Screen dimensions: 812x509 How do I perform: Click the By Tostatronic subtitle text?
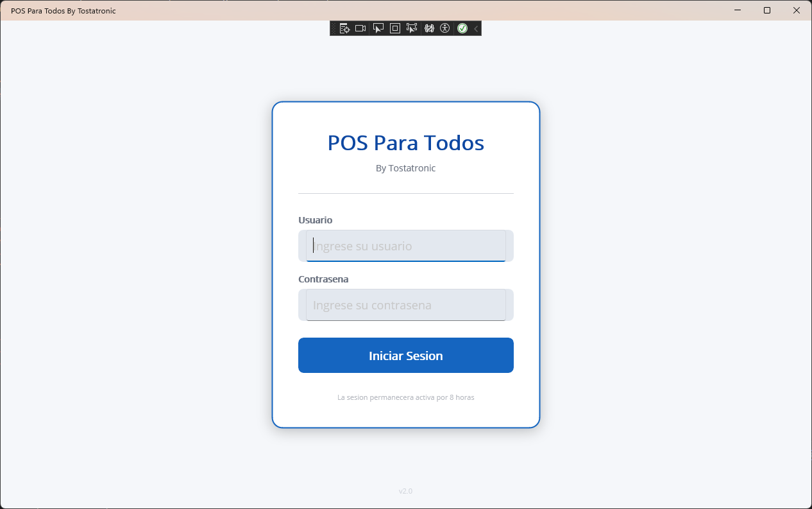tap(405, 168)
